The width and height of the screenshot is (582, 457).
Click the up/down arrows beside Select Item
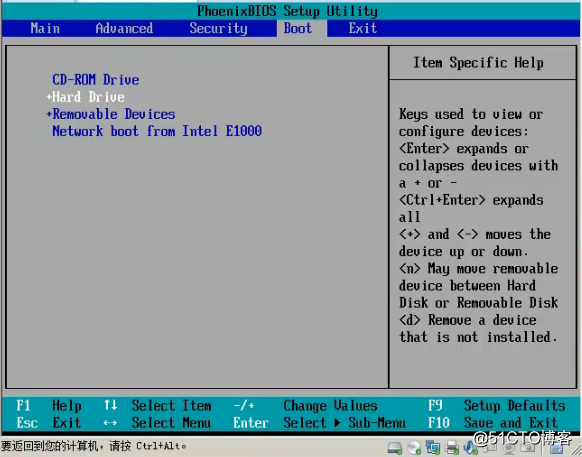[x=111, y=405]
